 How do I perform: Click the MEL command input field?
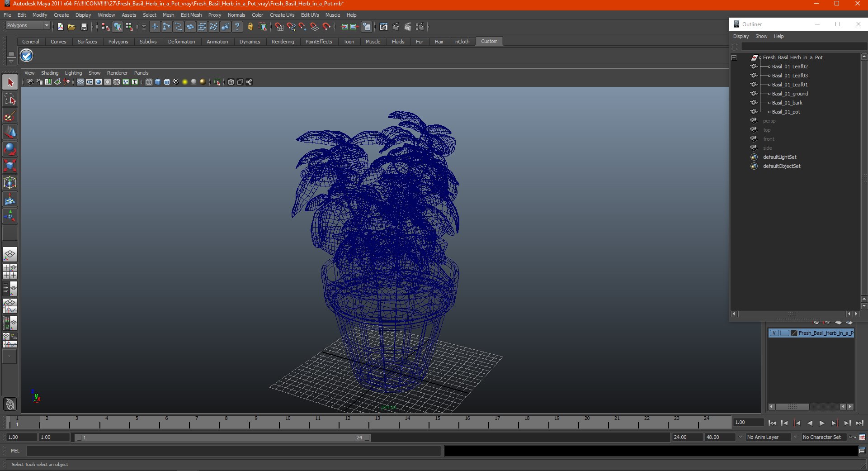click(x=233, y=451)
